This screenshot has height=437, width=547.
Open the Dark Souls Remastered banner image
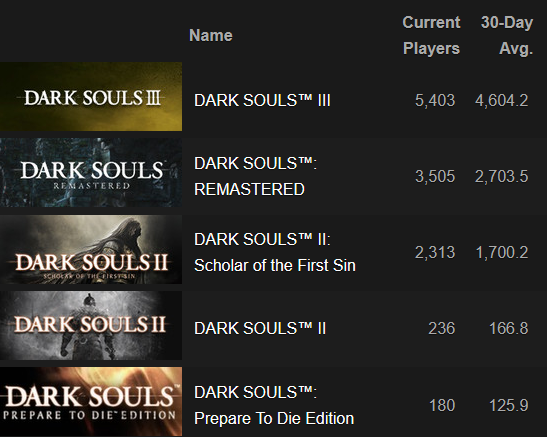pos(91,173)
